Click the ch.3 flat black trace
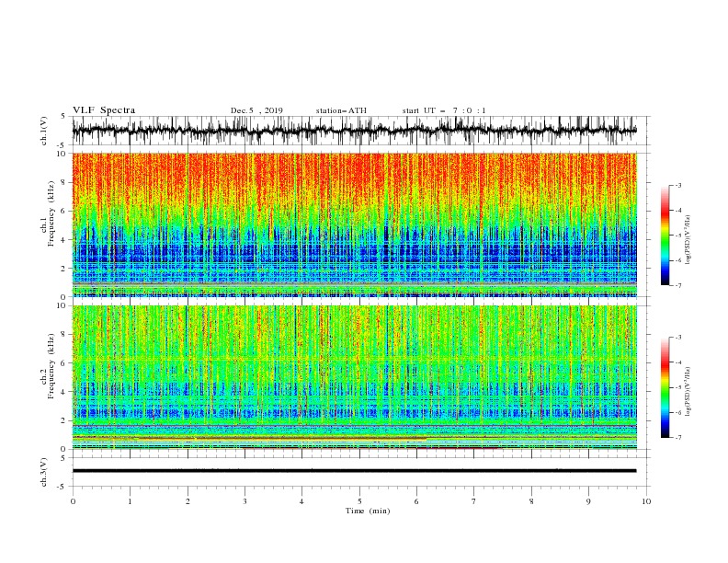The width and height of the screenshot is (728, 563). click(355, 471)
